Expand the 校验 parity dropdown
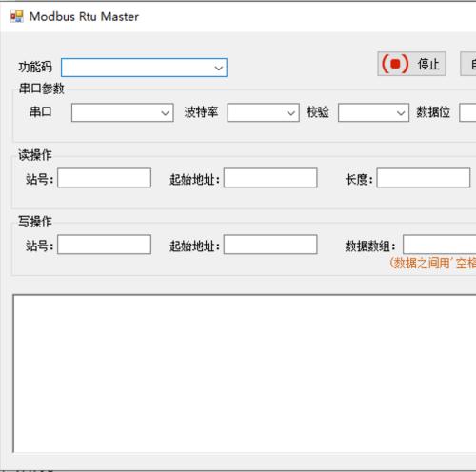The width and height of the screenshot is (476, 472). click(373, 112)
